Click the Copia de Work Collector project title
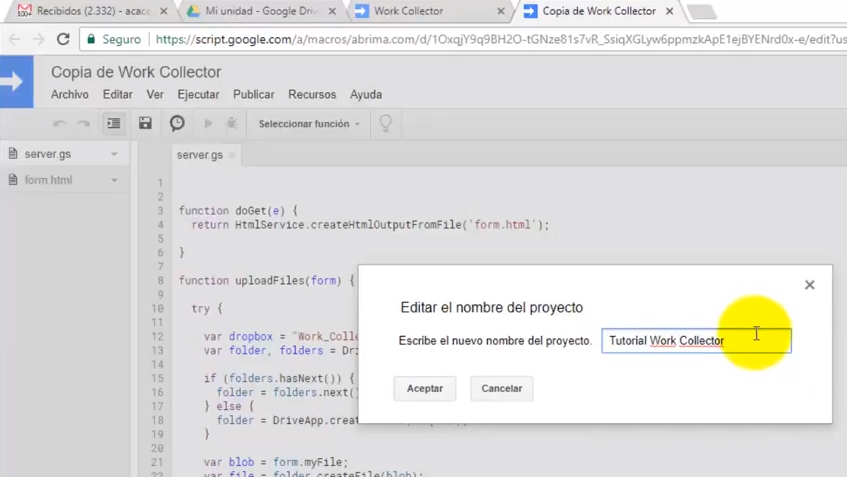This screenshot has height=477, width=847. point(136,72)
